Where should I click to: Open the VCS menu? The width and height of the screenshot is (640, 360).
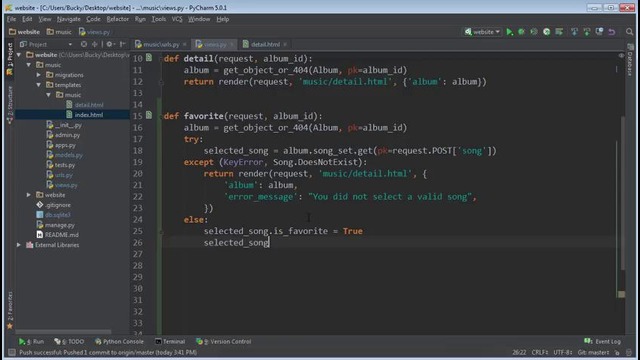pos(177,19)
